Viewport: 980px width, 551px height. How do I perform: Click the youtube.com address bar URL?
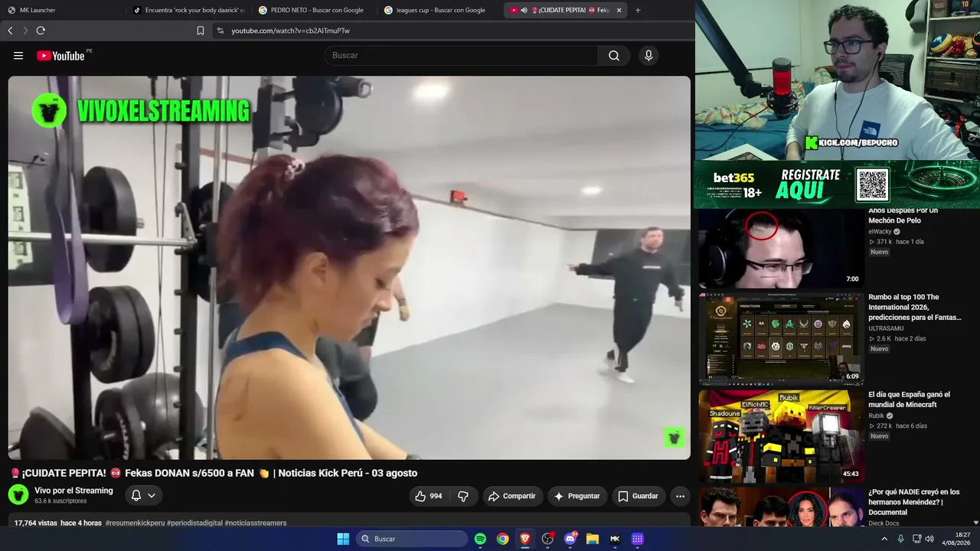pos(291,31)
